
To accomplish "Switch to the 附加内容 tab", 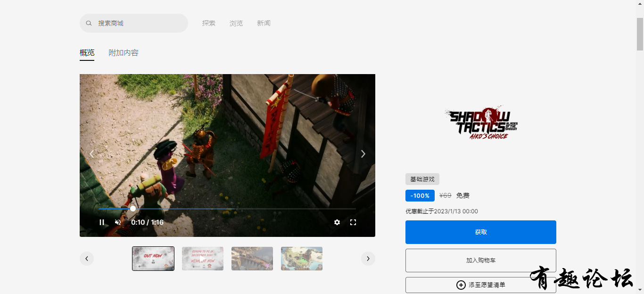I will [x=124, y=53].
